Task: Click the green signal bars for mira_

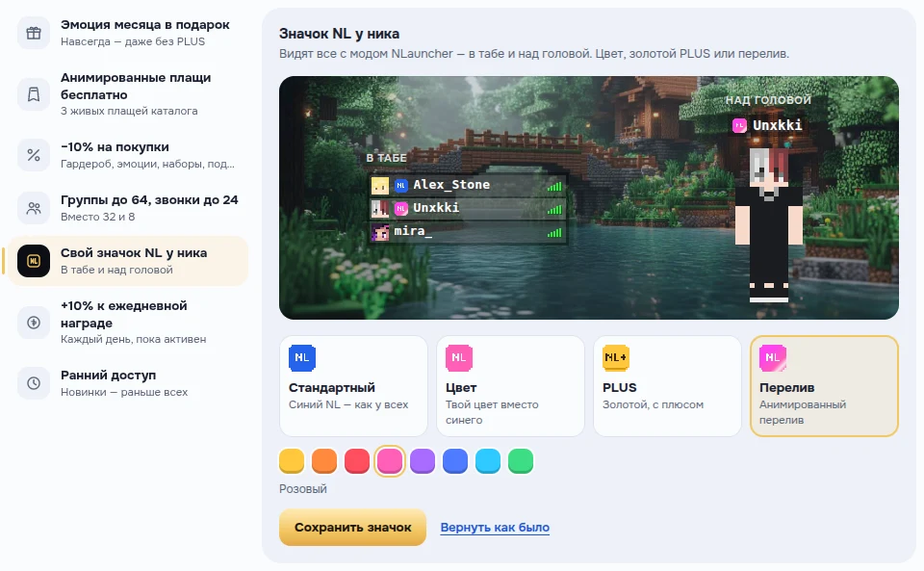Action: (554, 233)
